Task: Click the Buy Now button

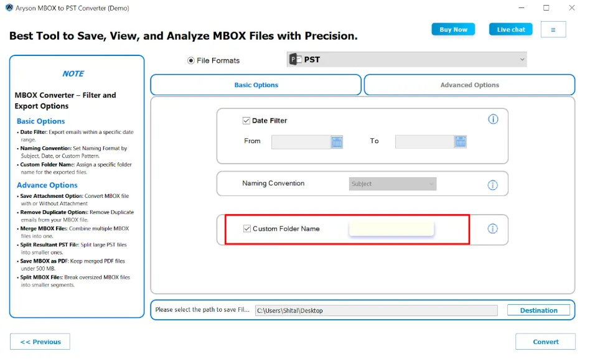Action: tap(453, 29)
